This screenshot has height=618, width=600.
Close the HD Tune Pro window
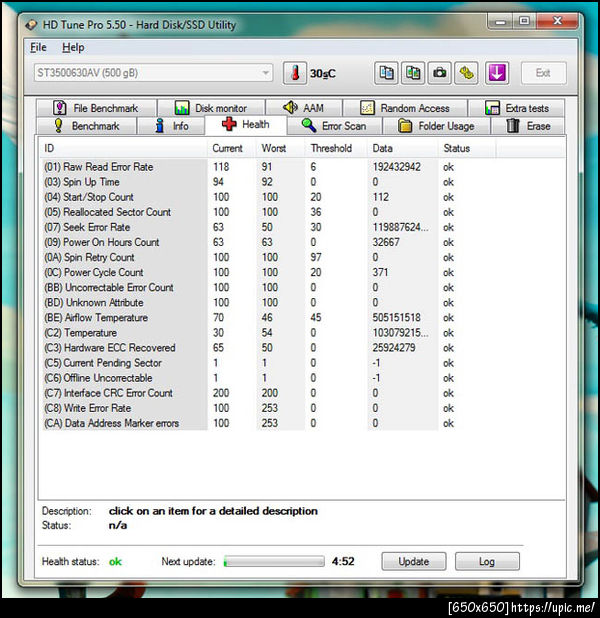[x=557, y=21]
